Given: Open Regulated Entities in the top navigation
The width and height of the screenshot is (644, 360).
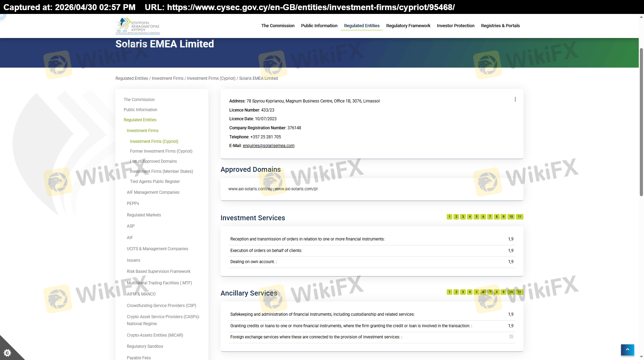Looking at the screenshot, I should coord(362,26).
